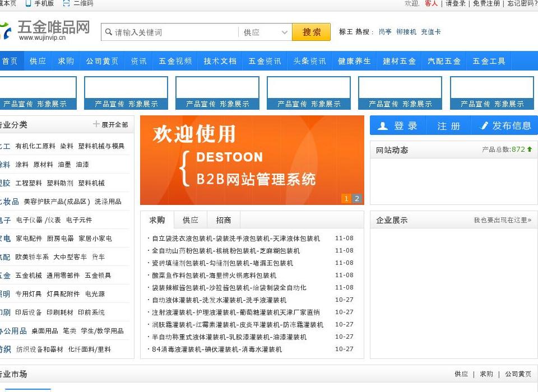Viewport: 538px width, 392px height.
Task: Click the 请登录 link at top
Action: point(455,3)
